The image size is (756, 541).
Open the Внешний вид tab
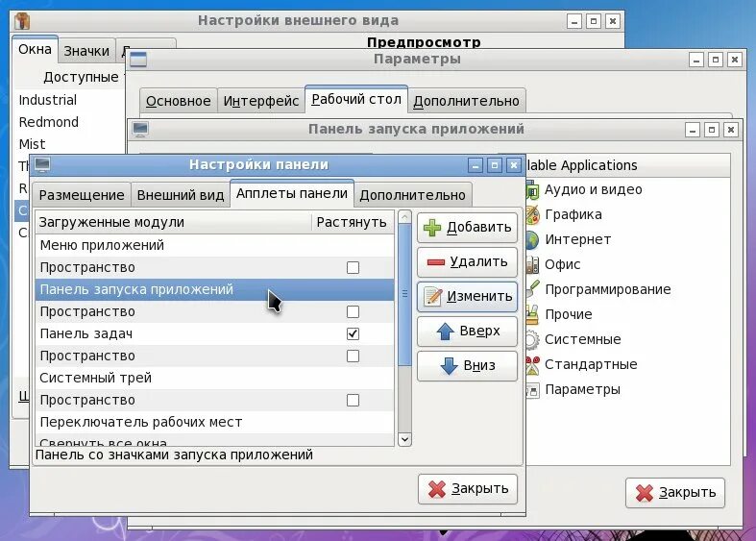tap(181, 195)
